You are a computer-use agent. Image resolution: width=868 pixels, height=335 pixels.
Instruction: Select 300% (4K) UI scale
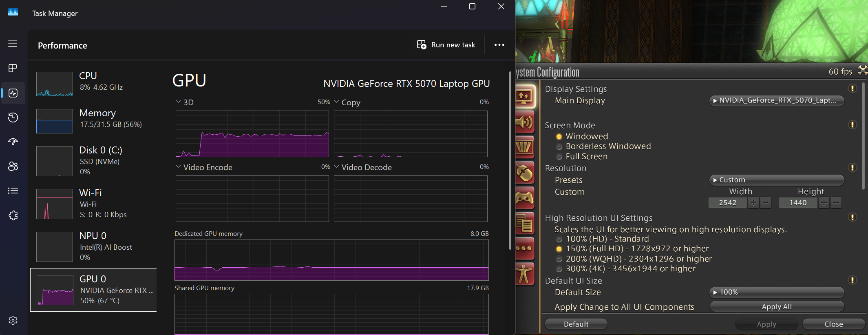click(x=559, y=269)
